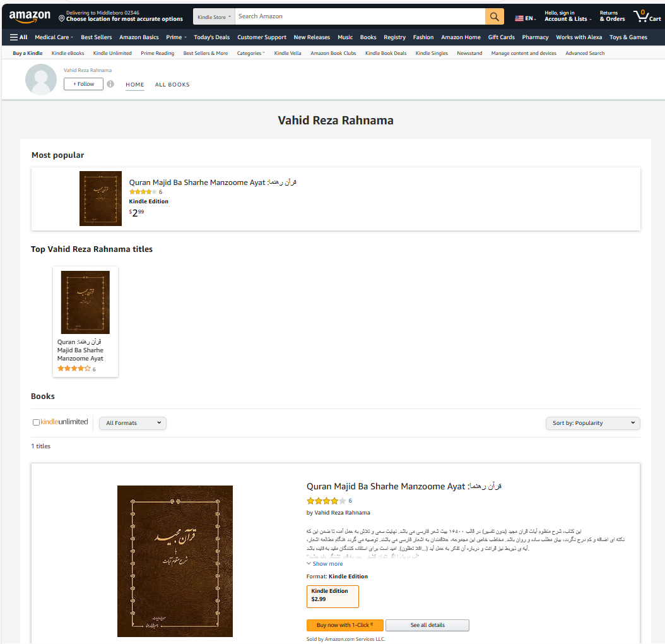Select the Kindle Edition $2.99 format box
This screenshot has height=644, width=665.
332,597
